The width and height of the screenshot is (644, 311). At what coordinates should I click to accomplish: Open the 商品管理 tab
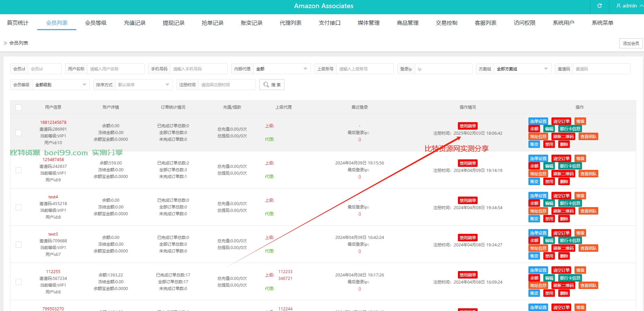(x=407, y=23)
